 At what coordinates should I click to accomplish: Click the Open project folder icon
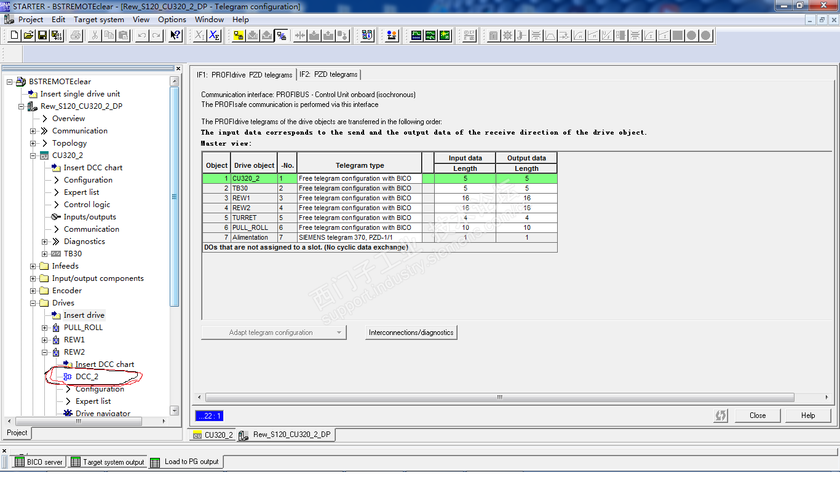(x=28, y=36)
